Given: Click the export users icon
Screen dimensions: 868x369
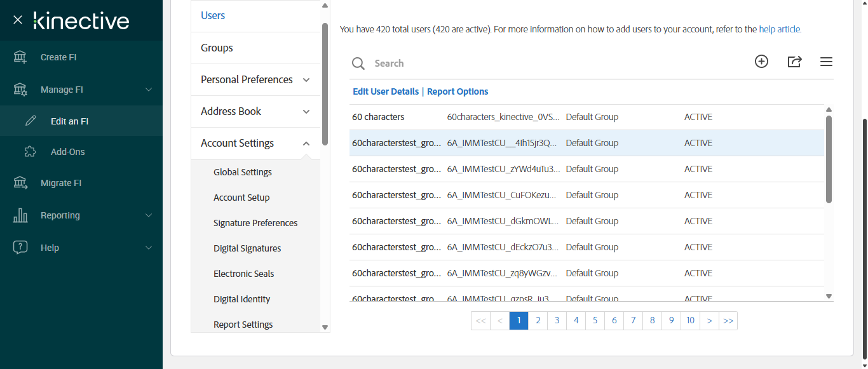Looking at the screenshot, I should pyautogui.click(x=794, y=62).
